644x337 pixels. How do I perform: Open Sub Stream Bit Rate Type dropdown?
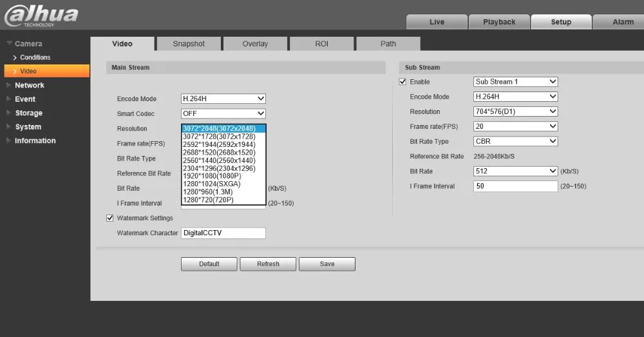pos(515,141)
